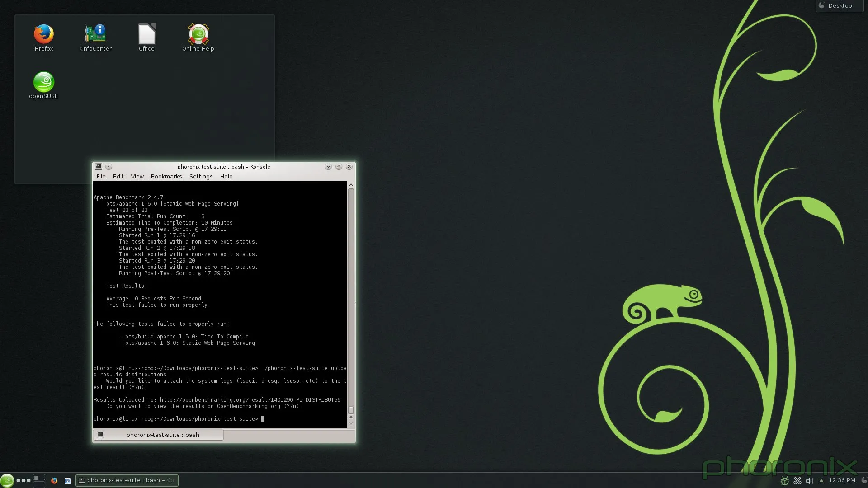Image resolution: width=868 pixels, height=488 pixels.
Task: Open the openSUSE desktop icon
Action: pyautogui.click(x=44, y=83)
